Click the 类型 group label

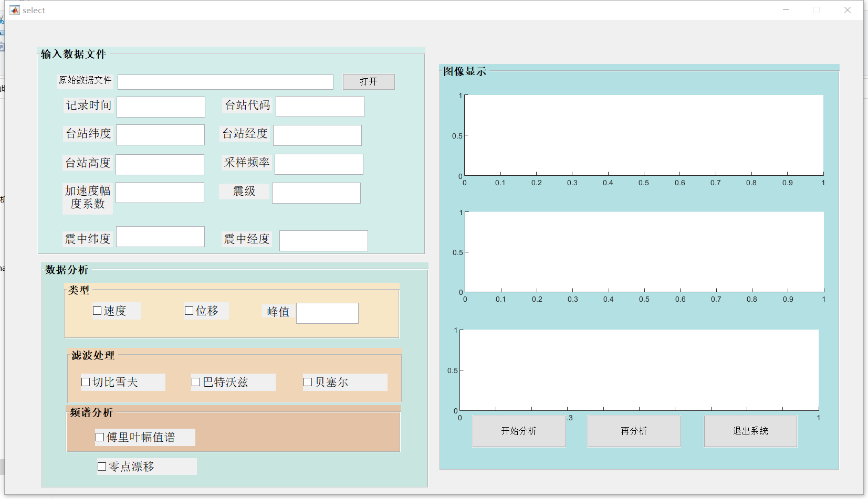click(x=79, y=290)
